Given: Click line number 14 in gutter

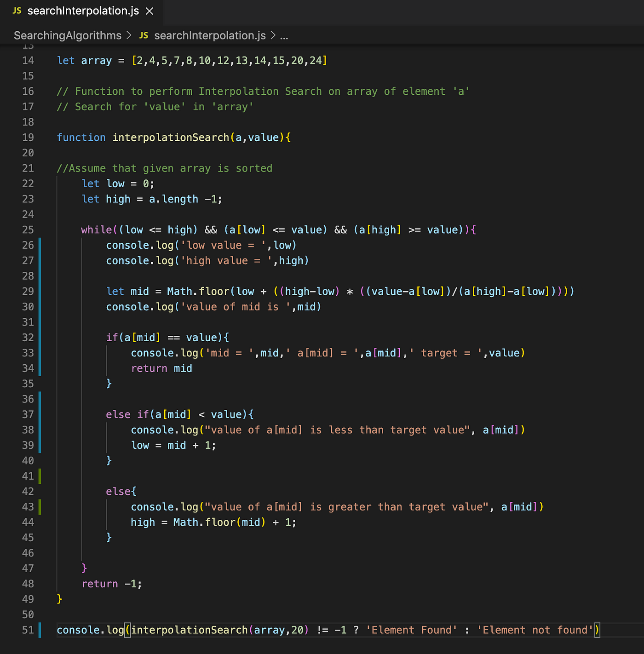Looking at the screenshot, I should (28, 61).
